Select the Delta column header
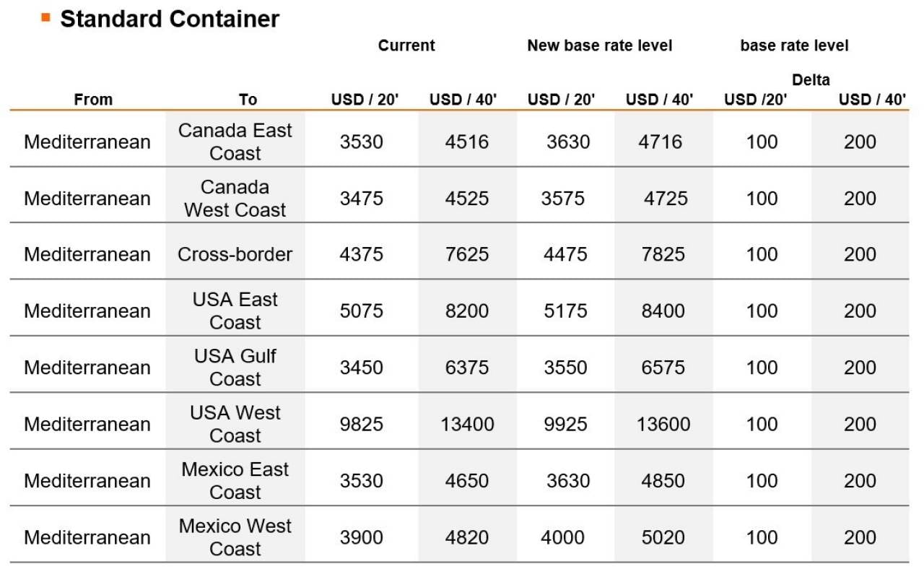This screenshot has width=924, height=577. 811,79
